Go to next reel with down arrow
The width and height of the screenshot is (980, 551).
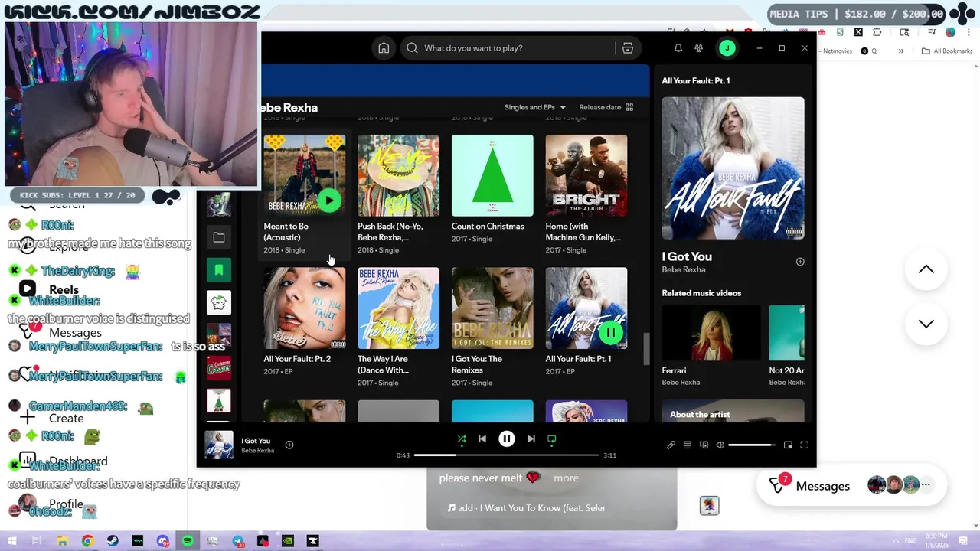coord(926,324)
